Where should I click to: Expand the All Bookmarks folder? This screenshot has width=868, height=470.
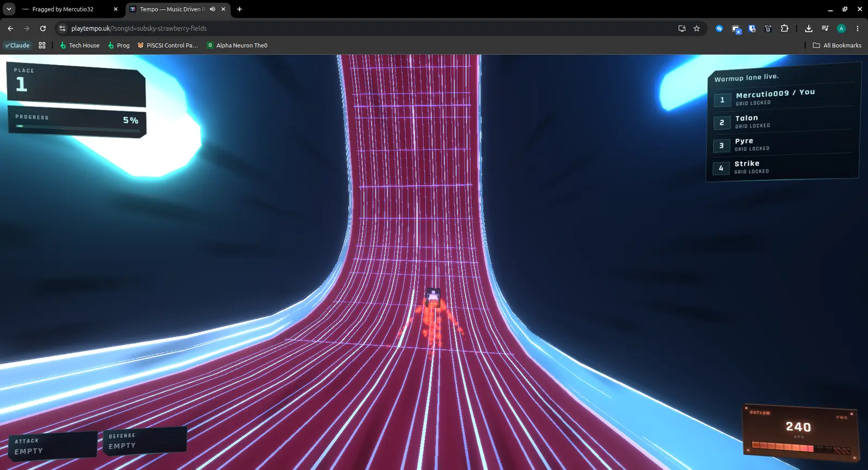click(837, 46)
